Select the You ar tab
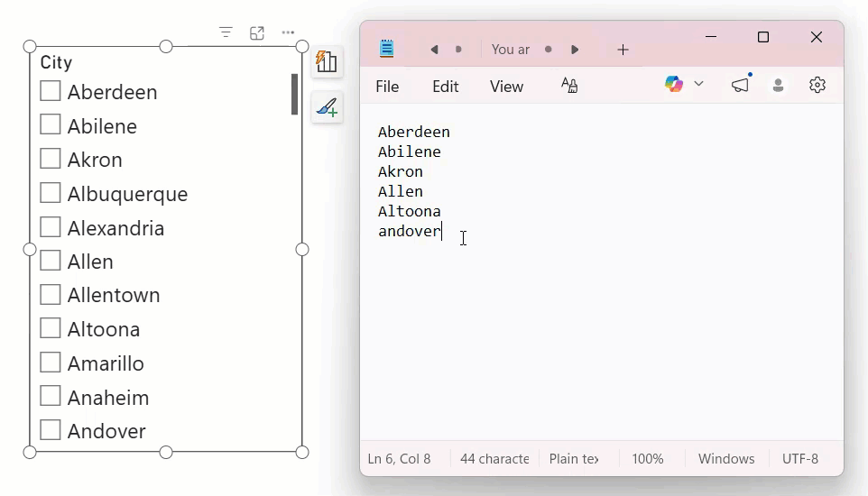Viewport: 868px width, 496px height. click(511, 50)
